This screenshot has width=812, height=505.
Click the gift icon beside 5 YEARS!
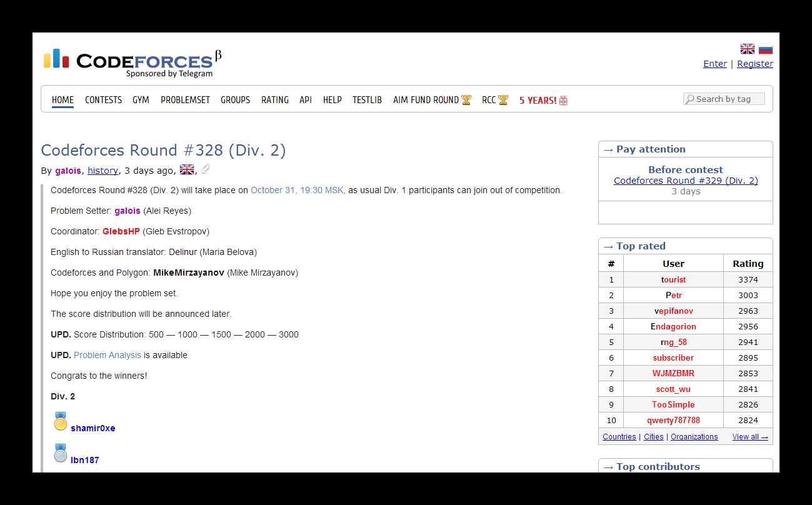(x=563, y=100)
